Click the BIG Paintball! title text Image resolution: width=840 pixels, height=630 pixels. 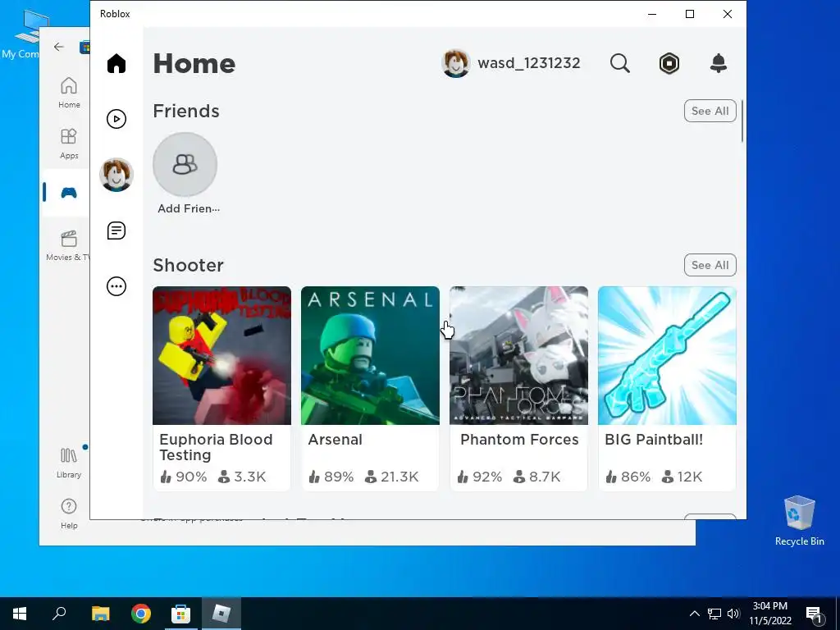click(x=654, y=440)
